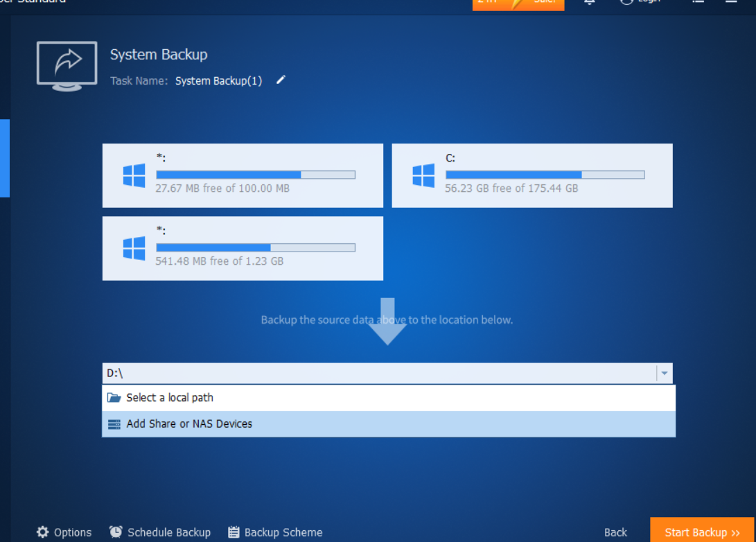Click text 541.48 MB free of 1.23 GB
Viewport: 756px width, 542px height.
click(220, 261)
